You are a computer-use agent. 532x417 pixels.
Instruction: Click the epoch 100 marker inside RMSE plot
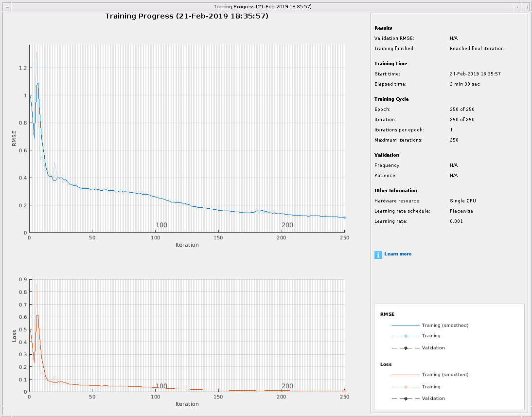(x=161, y=225)
